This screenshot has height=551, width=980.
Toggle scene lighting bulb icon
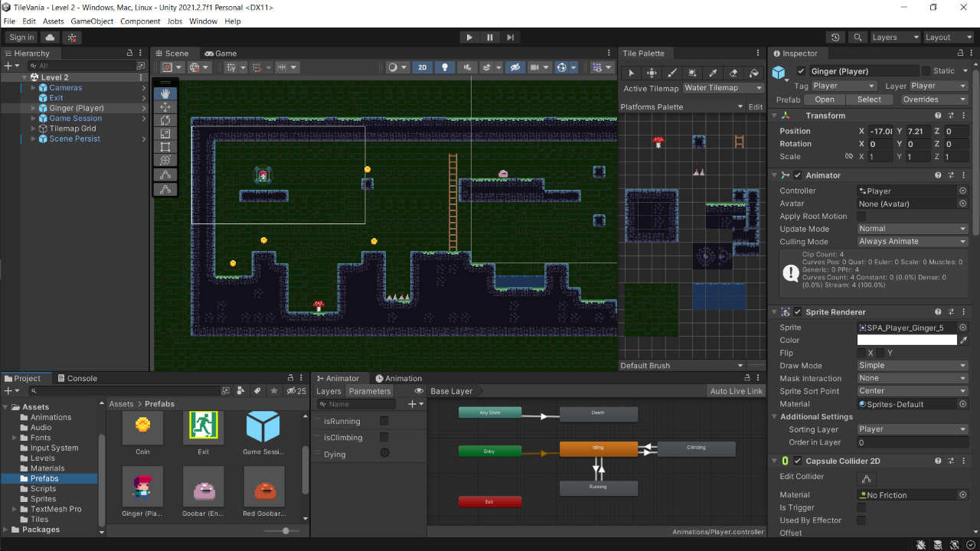pyautogui.click(x=445, y=67)
